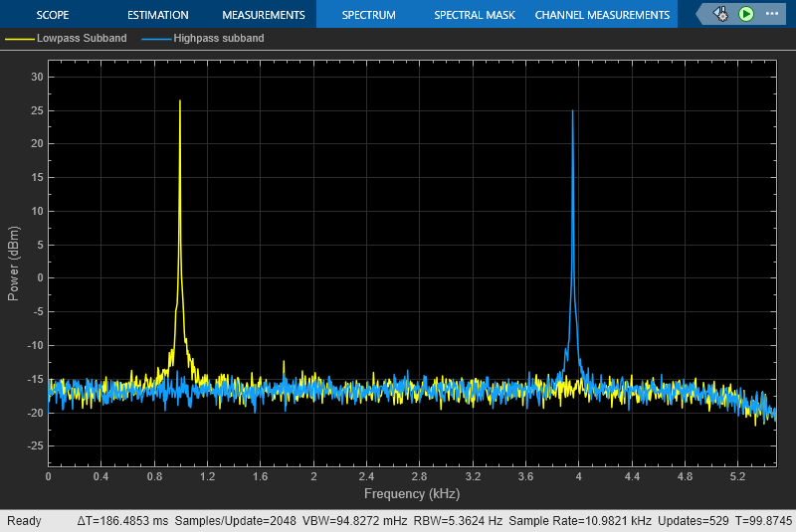Open the SCOPE tab
The width and height of the screenshot is (796, 532).
click(x=53, y=15)
